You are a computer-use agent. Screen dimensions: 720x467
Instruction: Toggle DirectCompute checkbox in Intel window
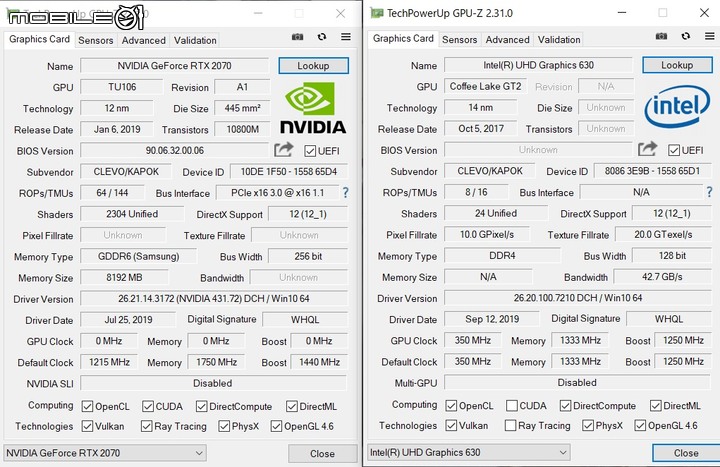pyautogui.click(x=565, y=405)
